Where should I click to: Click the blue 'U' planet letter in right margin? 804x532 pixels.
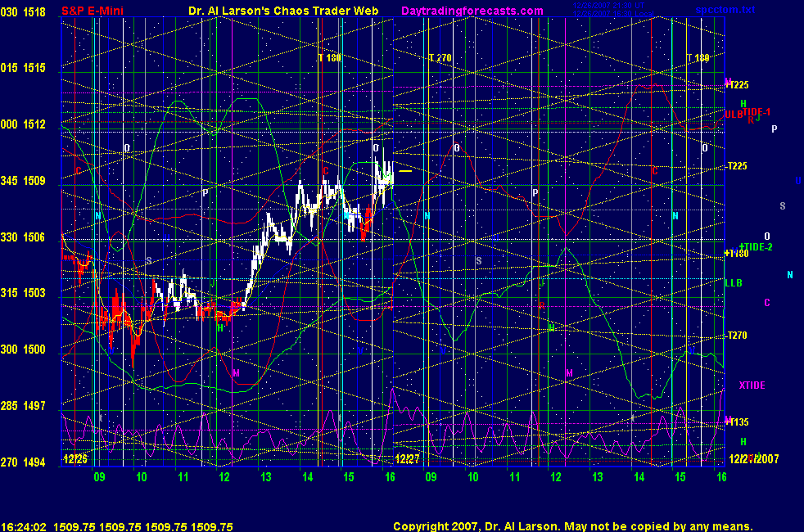[x=798, y=180]
